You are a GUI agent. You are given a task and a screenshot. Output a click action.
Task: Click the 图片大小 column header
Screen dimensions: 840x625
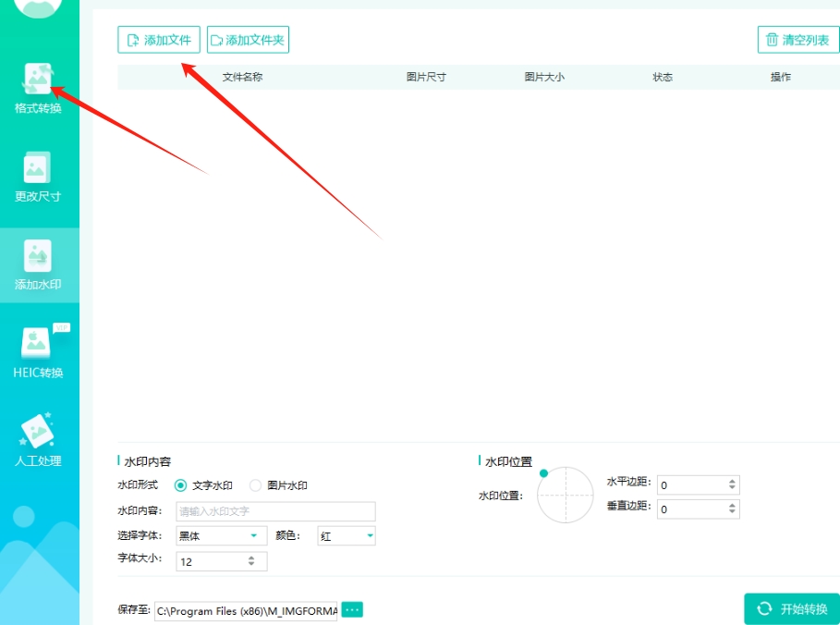point(543,77)
